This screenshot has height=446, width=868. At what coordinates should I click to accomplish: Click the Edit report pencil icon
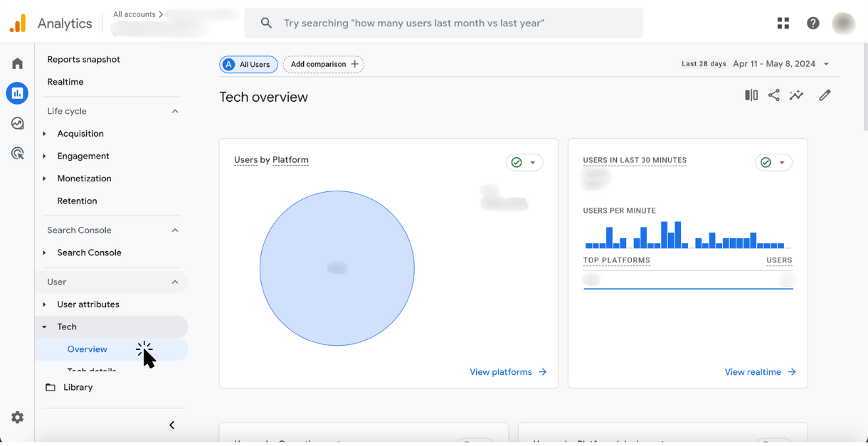(x=825, y=95)
